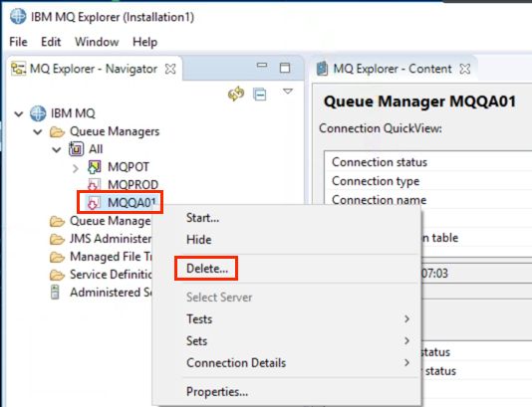This screenshot has width=532, height=407.
Task: Click the IBM MQ globe icon in the tree
Action: [x=38, y=113]
